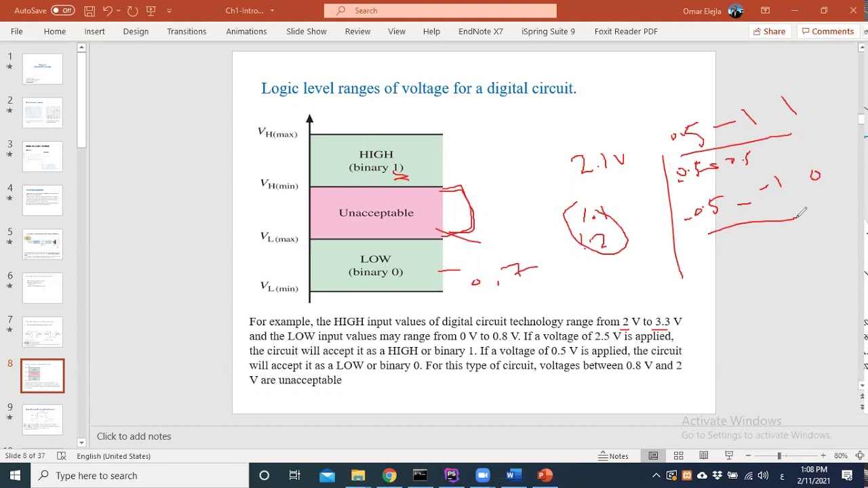Click the 80% zoom level
This screenshot has height=488, width=868.
[841, 456]
